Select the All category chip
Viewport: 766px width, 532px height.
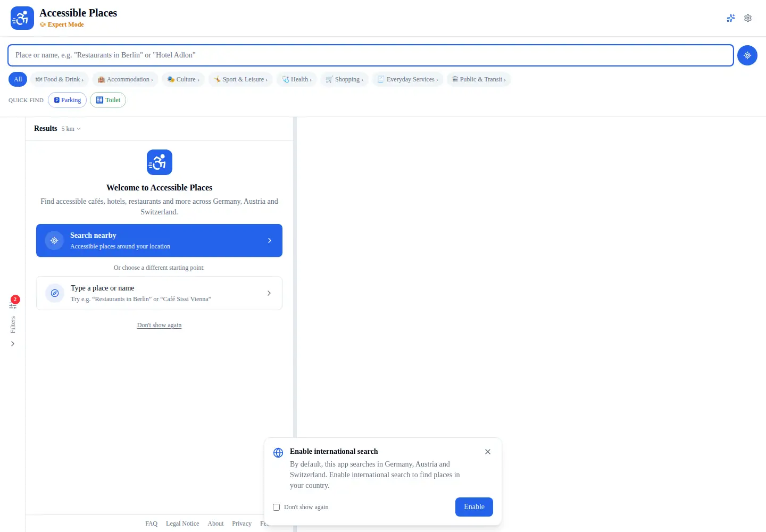(18, 79)
